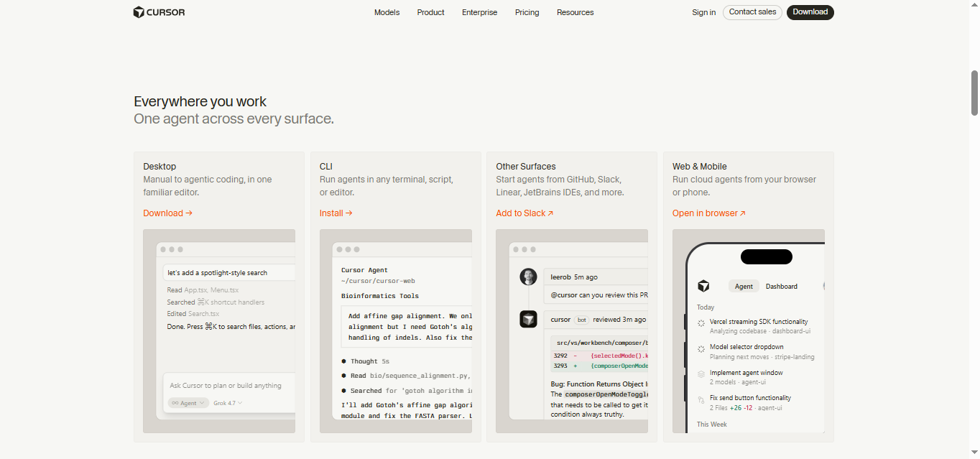Image resolution: width=980 pixels, height=459 pixels.
Task: Switch to Dashboard tab in phone mockup
Action: point(781,286)
